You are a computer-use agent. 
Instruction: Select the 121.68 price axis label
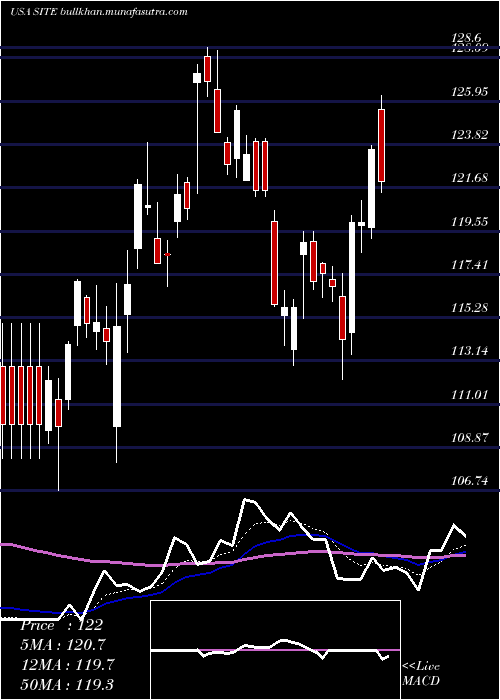470,178
